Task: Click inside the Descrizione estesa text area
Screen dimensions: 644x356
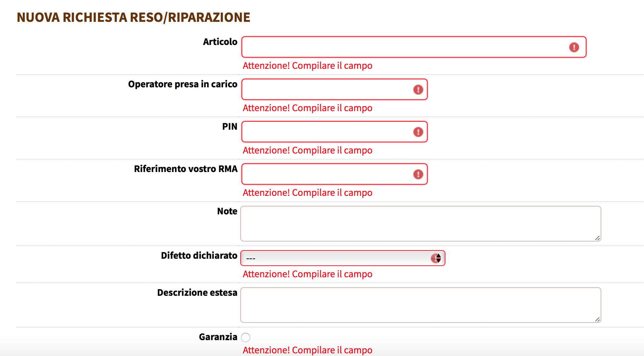Action: [x=420, y=305]
